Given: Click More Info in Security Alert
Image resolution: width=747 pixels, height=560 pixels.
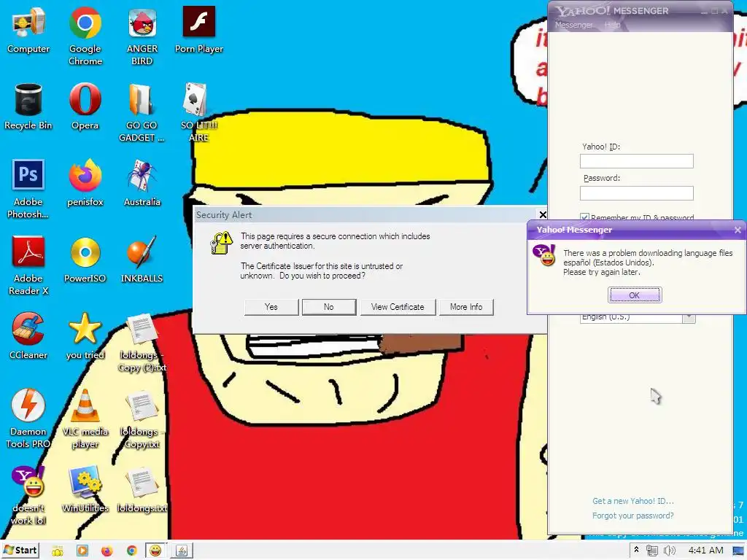Looking at the screenshot, I should pos(466,307).
